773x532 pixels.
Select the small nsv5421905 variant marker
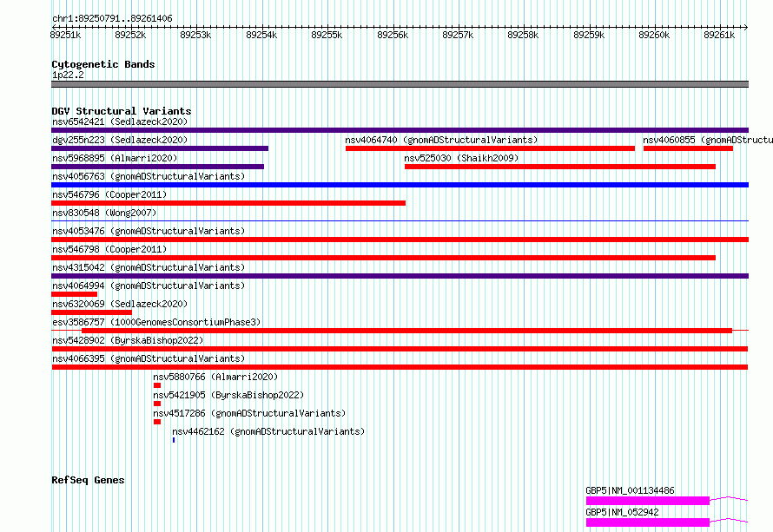click(x=157, y=404)
